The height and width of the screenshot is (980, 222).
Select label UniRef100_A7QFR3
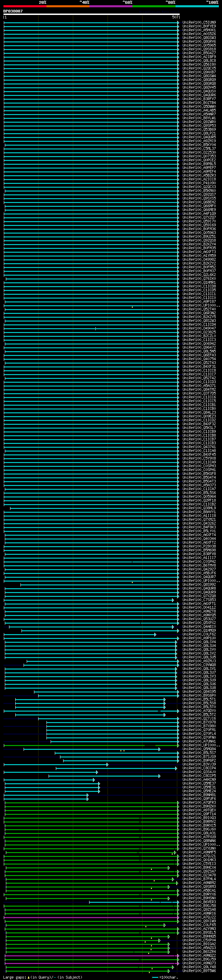(199, 802)
